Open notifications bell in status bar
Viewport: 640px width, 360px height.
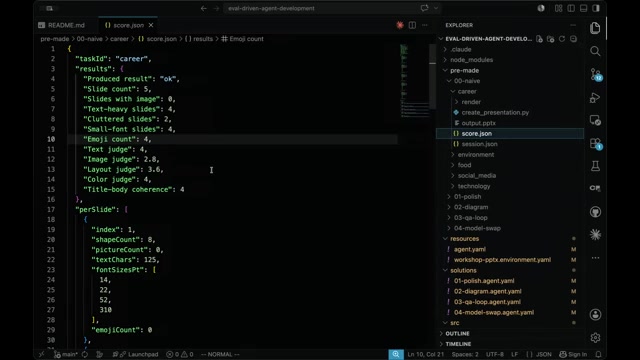pyautogui.click(x=598, y=354)
